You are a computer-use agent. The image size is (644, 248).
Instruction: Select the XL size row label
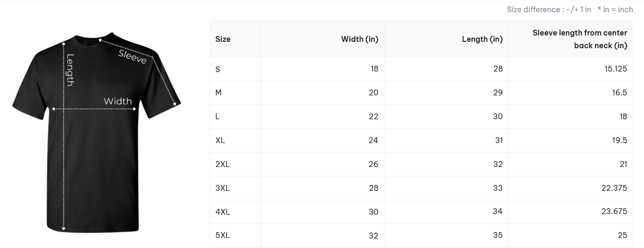pyautogui.click(x=220, y=140)
